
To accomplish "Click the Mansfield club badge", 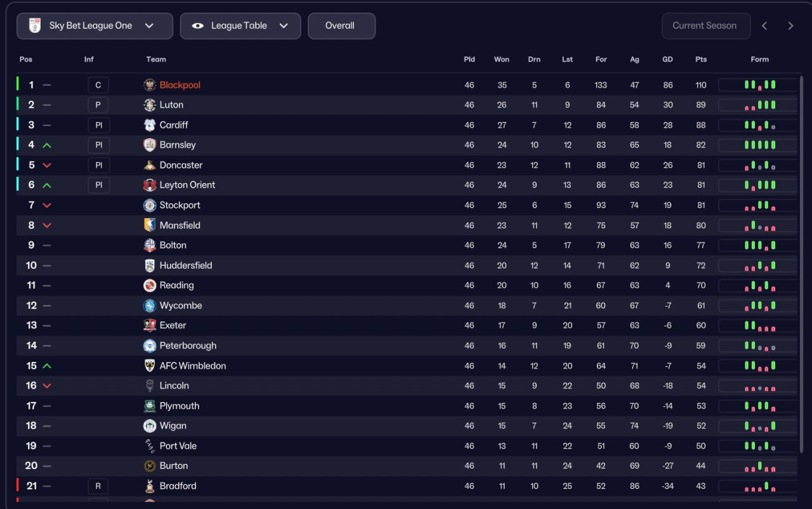I will 150,225.
